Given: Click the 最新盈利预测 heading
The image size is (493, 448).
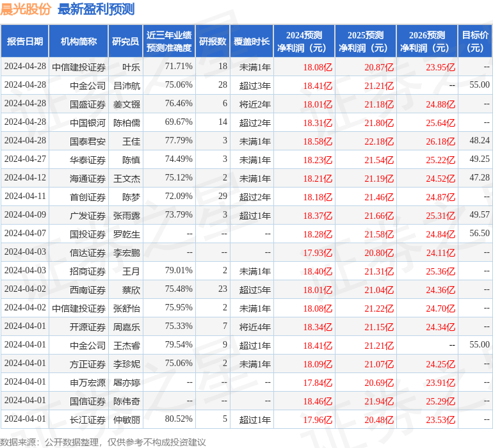Looking at the screenshot, I should [96, 9].
